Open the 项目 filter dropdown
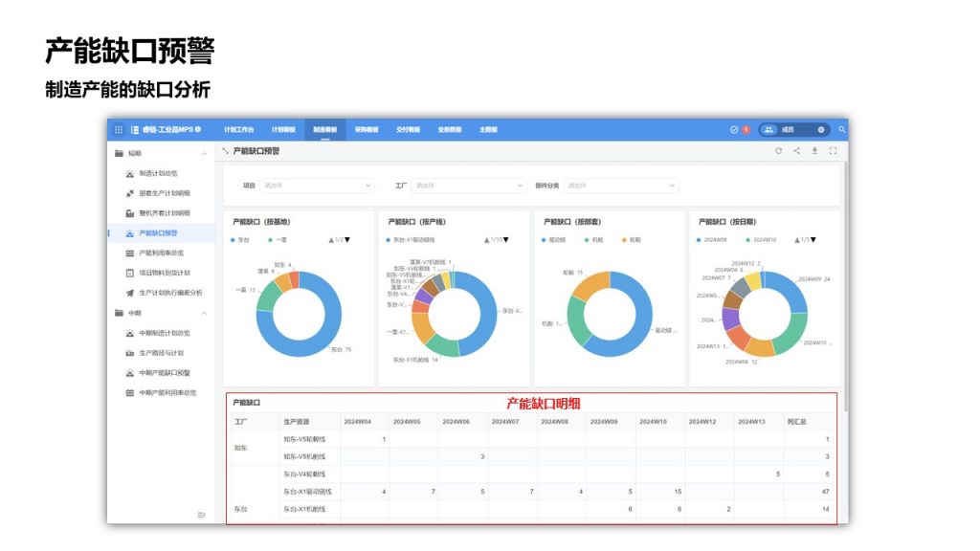 coord(316,186)
